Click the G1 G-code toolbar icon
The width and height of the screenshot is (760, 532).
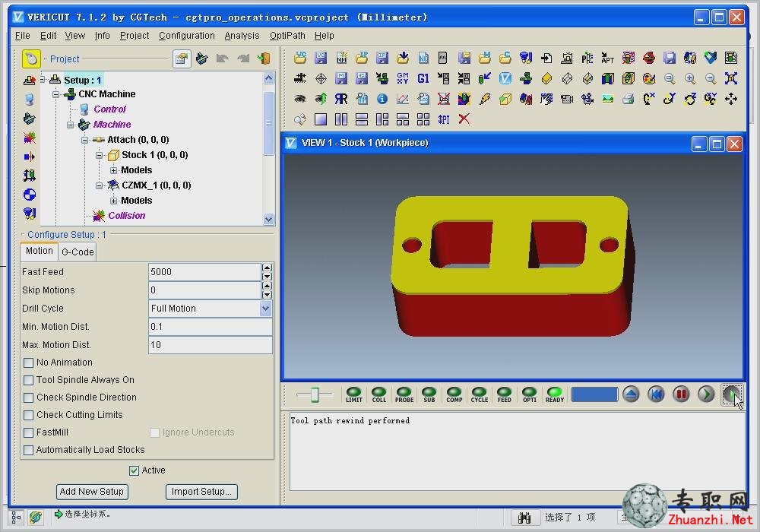click(423, 78)
